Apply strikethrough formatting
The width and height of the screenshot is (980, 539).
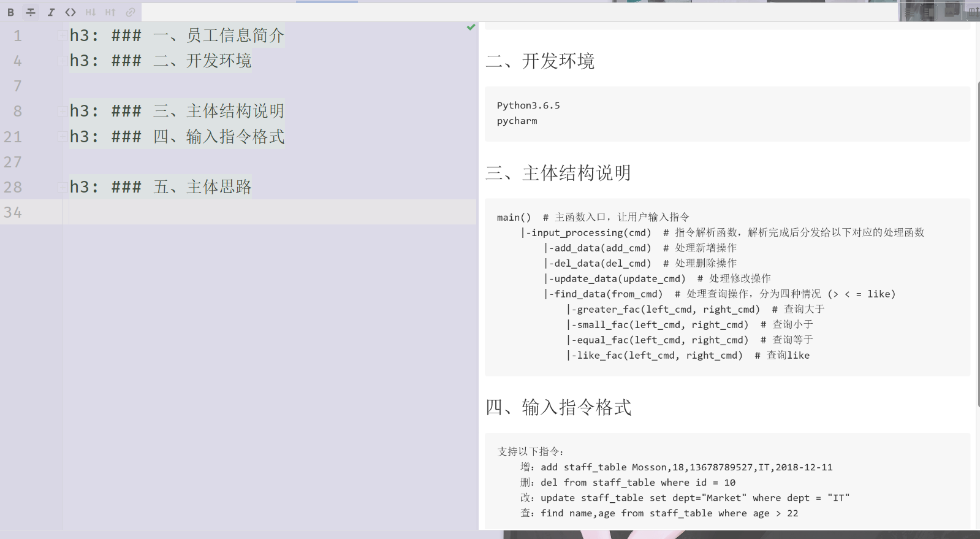coord(31,12)
